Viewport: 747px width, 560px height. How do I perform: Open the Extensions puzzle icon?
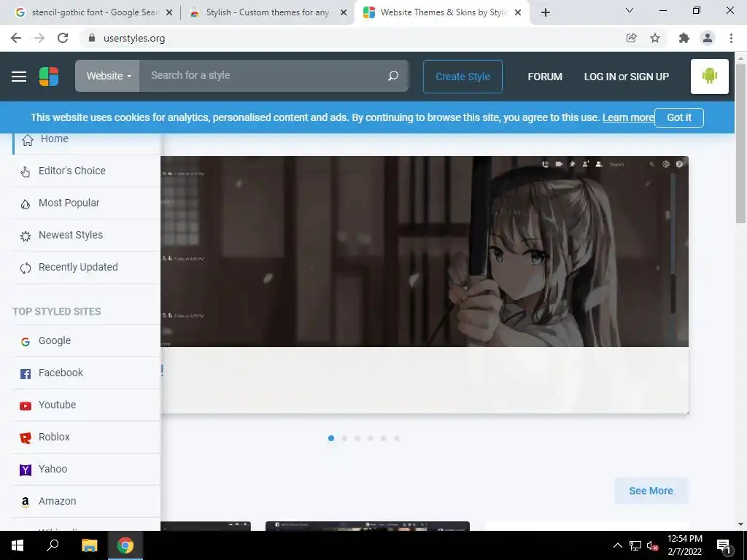pyautogui.click(x=684, y=38)
